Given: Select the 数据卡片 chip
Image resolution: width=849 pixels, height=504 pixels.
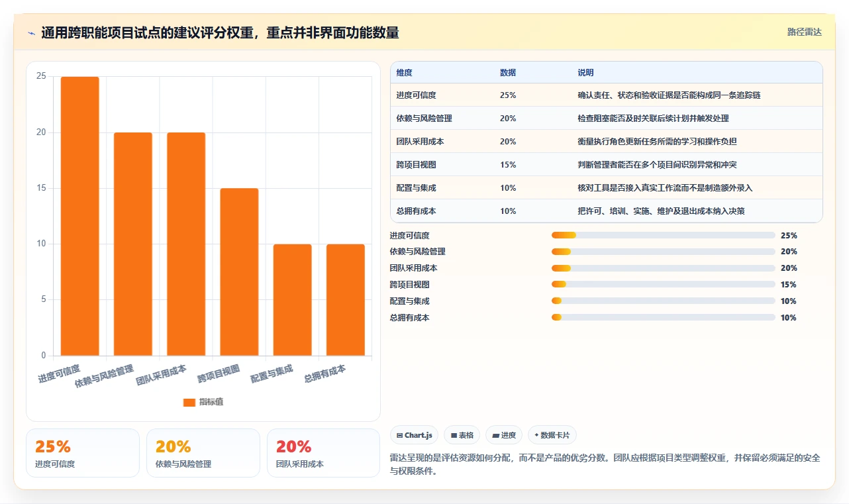Looking at the screenshot, I should 552,435.
